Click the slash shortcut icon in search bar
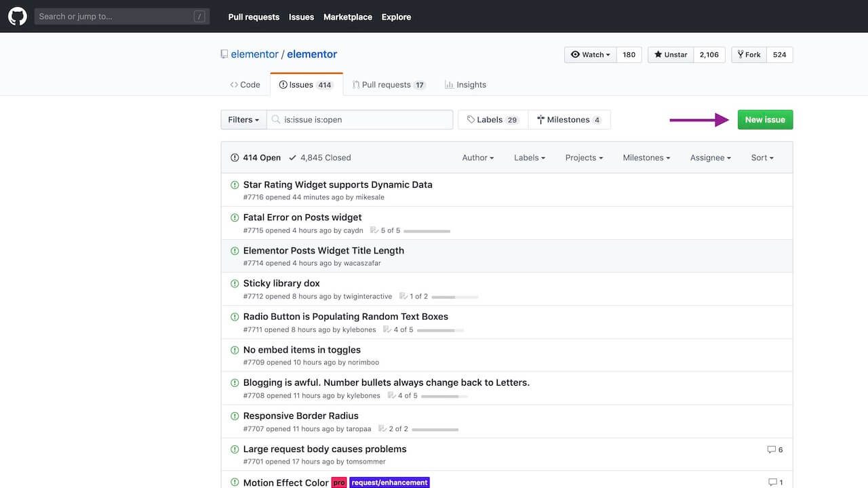This screenshot has height=488, width=868. [x=199, y=16]
